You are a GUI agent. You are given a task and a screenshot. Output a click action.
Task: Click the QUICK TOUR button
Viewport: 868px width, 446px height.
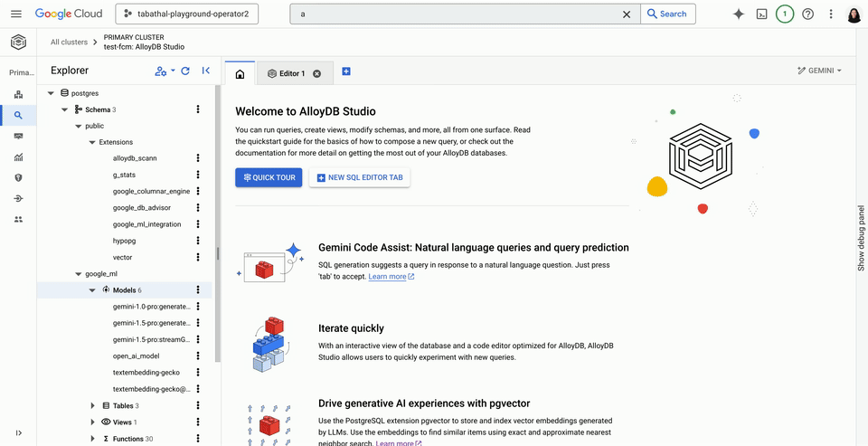269,178
